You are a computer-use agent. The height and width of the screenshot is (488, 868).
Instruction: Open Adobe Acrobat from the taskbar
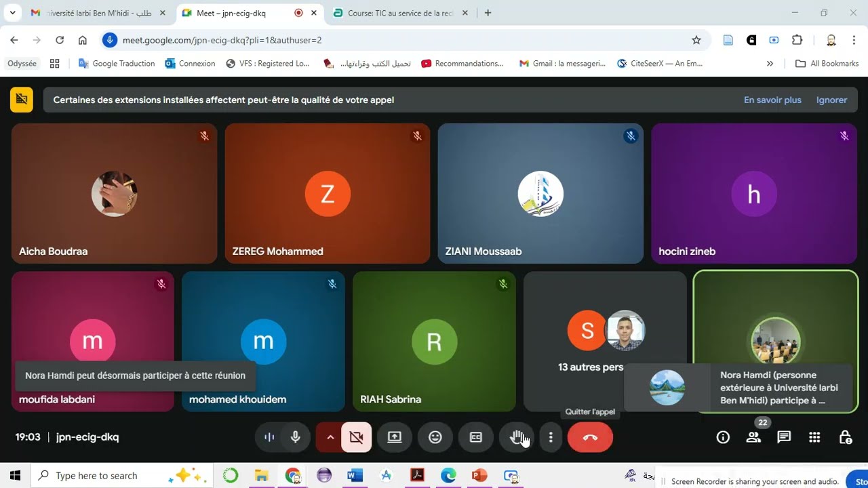[417, 476]
